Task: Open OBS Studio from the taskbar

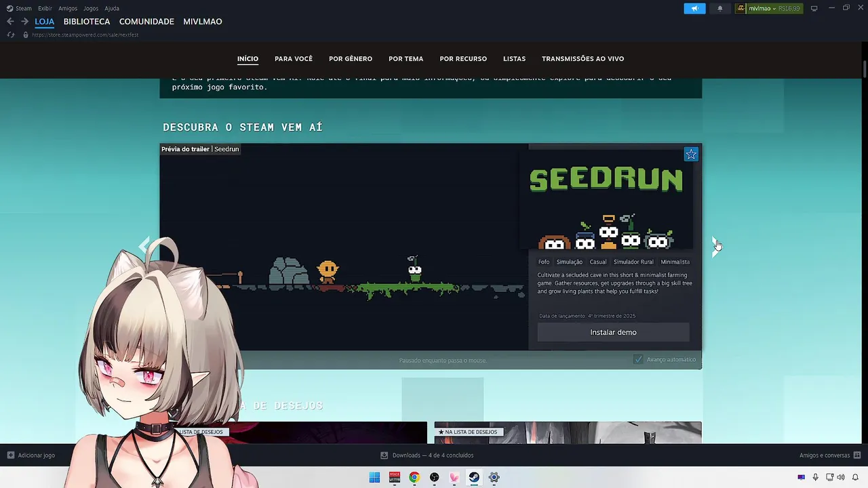Action: pos(434,477)
